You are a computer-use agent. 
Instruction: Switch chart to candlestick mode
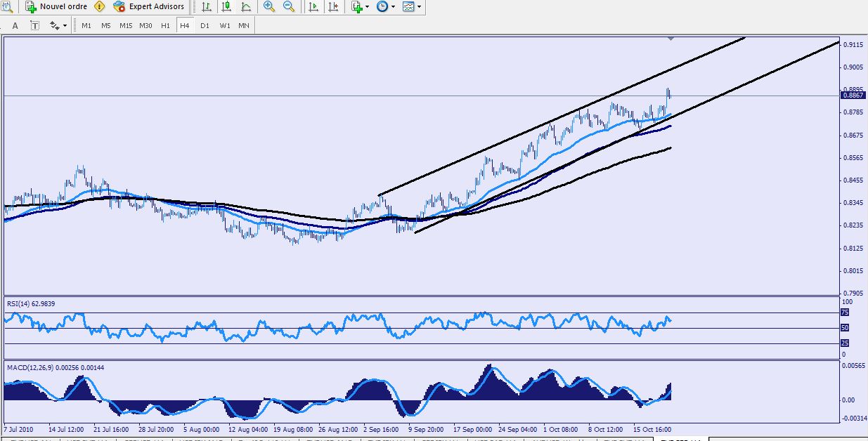coord(226,6)
